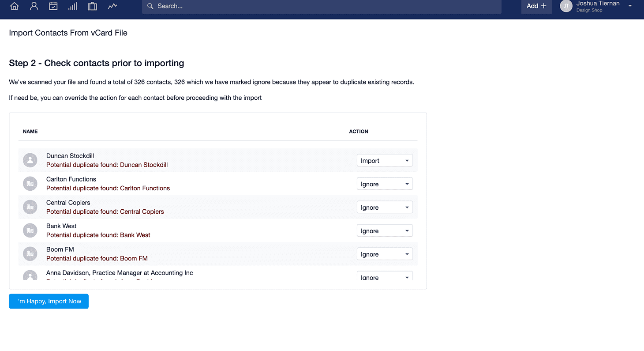The image size is (644, 351).
Task: Click the ACTION column header
Action: point(359,132)
